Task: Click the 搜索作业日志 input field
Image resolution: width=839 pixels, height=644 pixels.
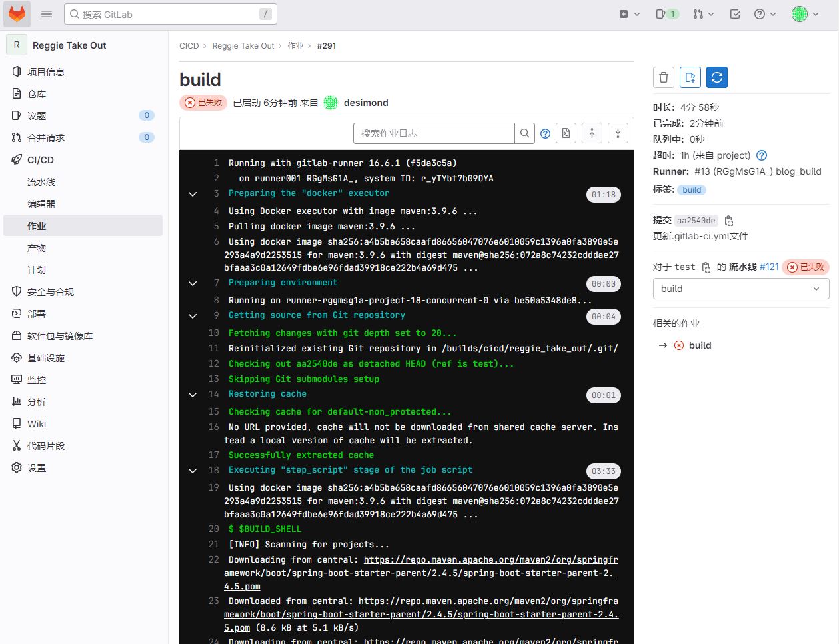Action: click(x=433, y=133)
